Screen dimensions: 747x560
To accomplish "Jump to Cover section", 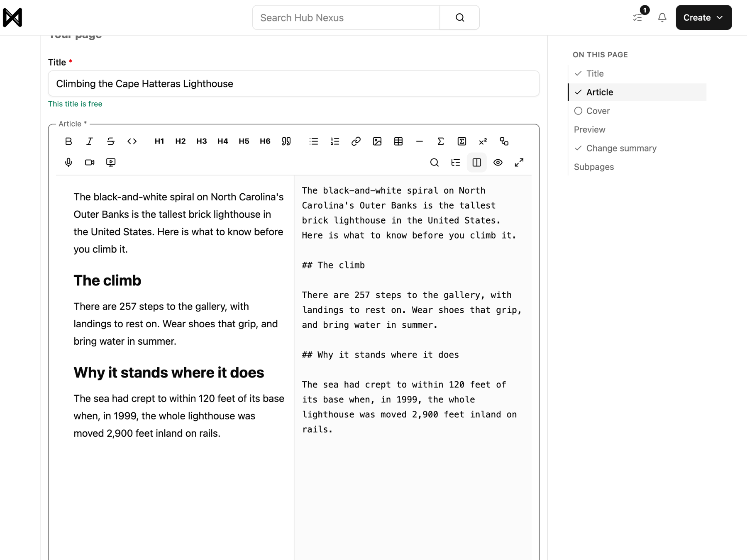I will point(637,111).
